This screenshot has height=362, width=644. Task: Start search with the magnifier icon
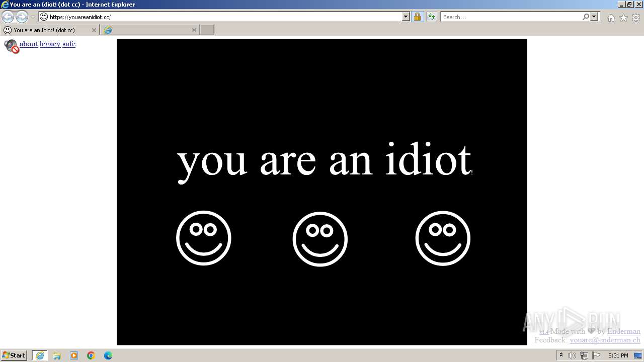[586, 17]
